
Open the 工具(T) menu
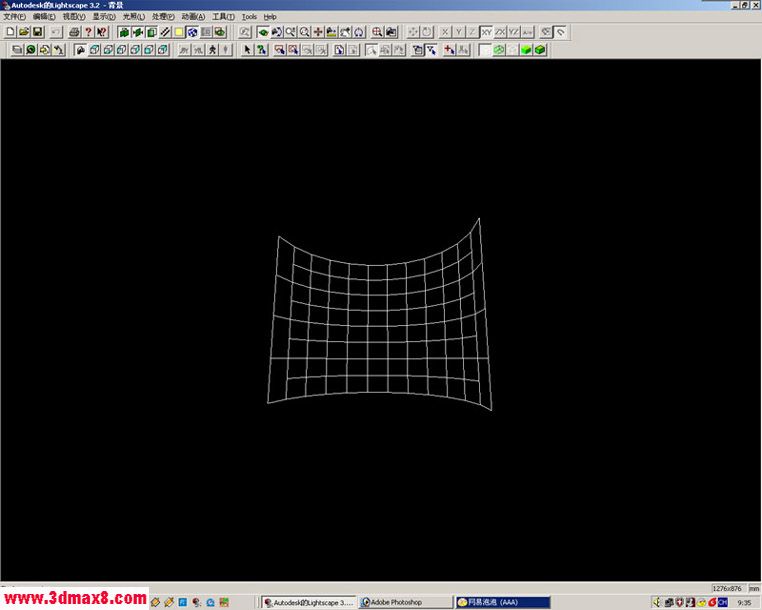(x=223, y=17)
